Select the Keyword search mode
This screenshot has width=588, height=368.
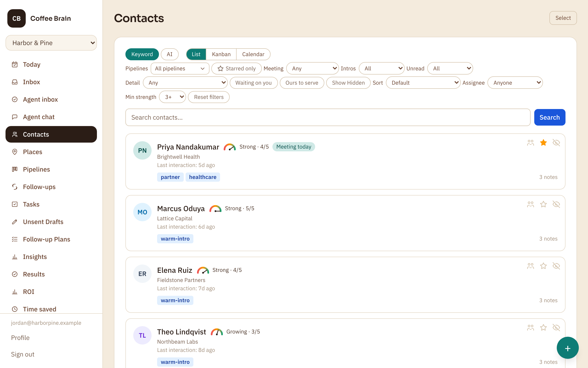click(142, 54)
